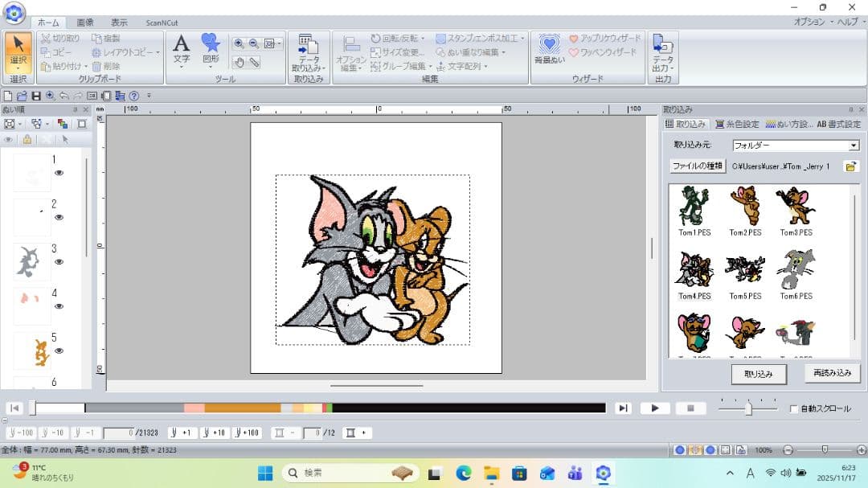
Task: Expand the データ出力 dropdown
Action: point(663,64)
